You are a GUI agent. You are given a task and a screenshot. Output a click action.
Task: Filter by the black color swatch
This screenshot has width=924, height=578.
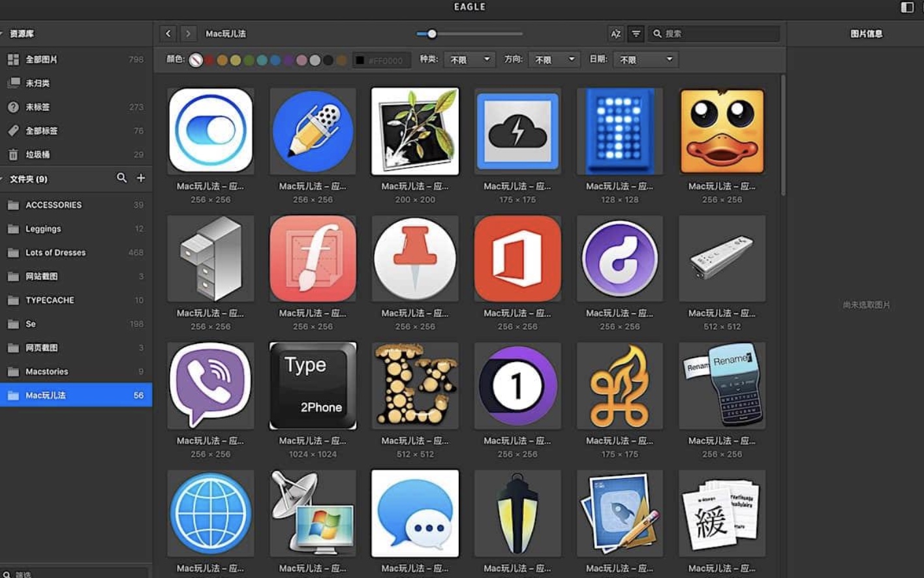328,60
